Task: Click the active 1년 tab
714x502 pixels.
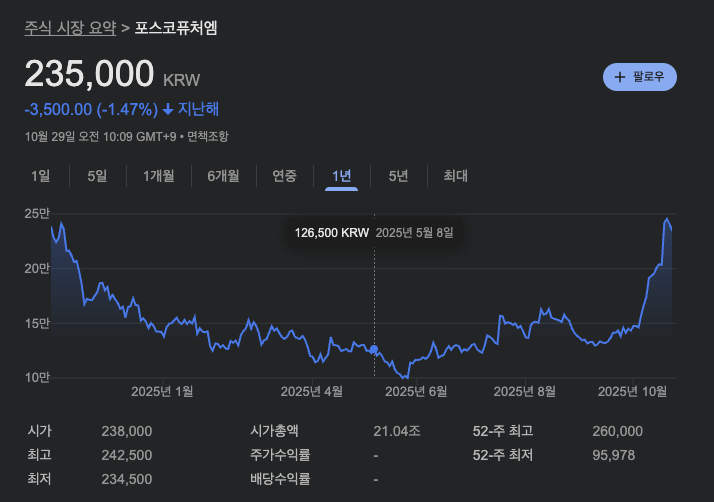Action: 341,176
